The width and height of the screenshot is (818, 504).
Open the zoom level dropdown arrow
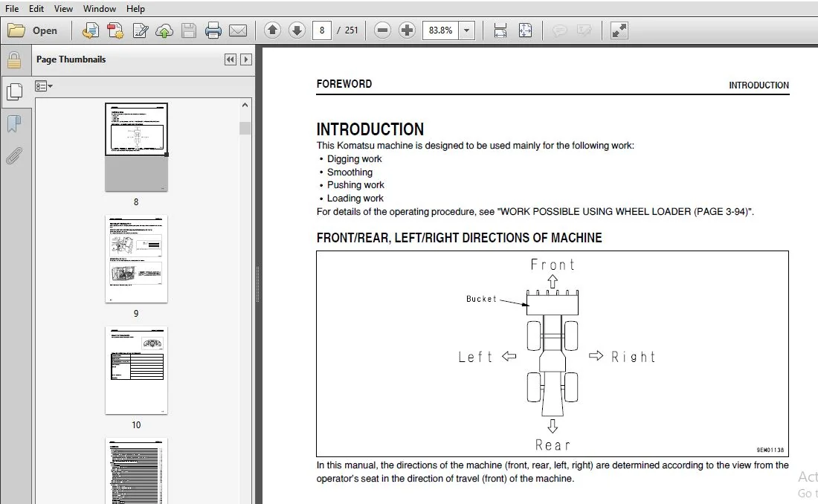[466, 30]
